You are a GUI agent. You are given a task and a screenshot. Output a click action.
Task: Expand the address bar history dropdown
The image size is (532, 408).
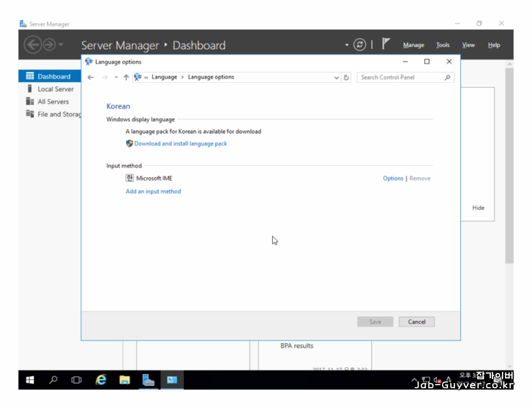(336, 78)
